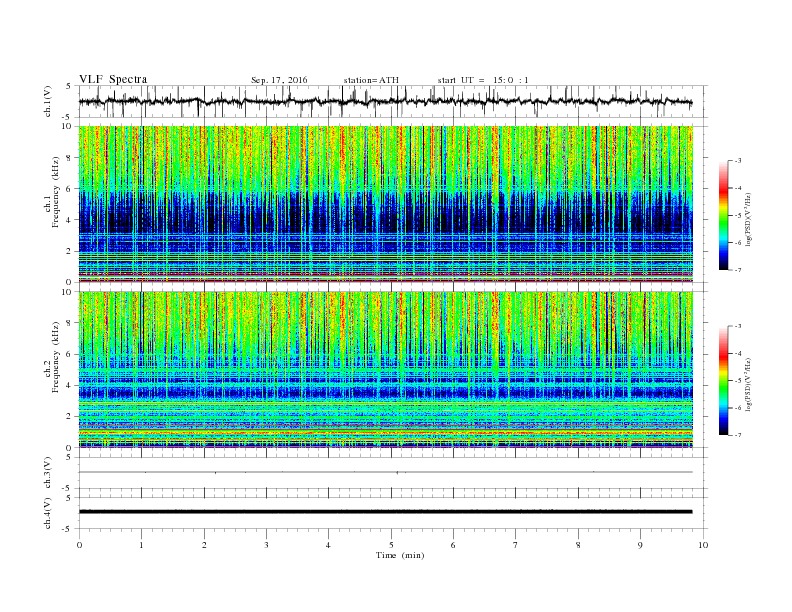Click the ch.1 voltage waveform trace

pyautogui.click(x=385, y=101)
